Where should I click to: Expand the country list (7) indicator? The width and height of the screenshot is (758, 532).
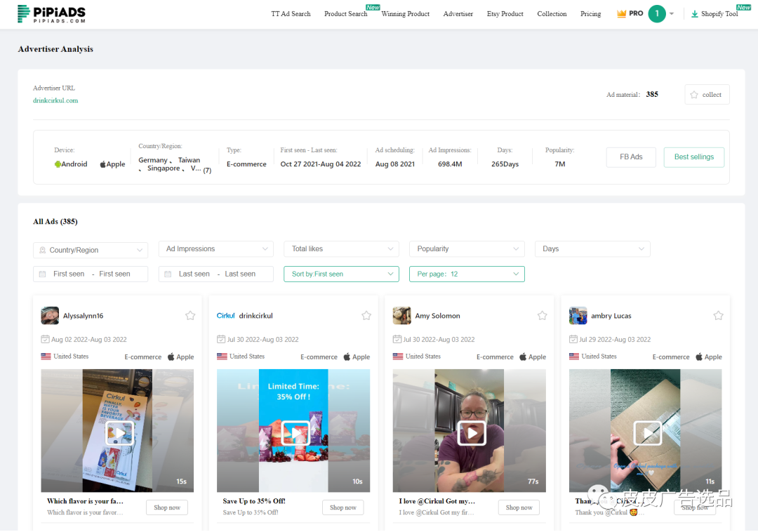pos(207,170)
